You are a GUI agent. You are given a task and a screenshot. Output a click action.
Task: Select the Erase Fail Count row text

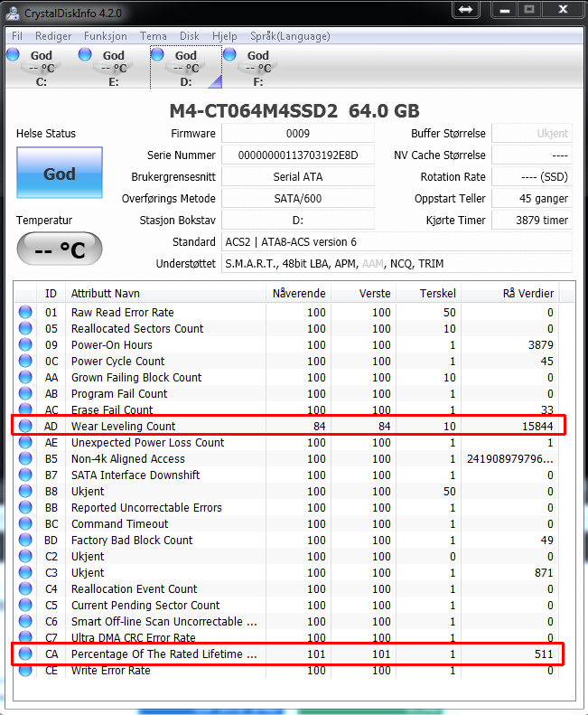pyautogui.click(x=112, y=409)
